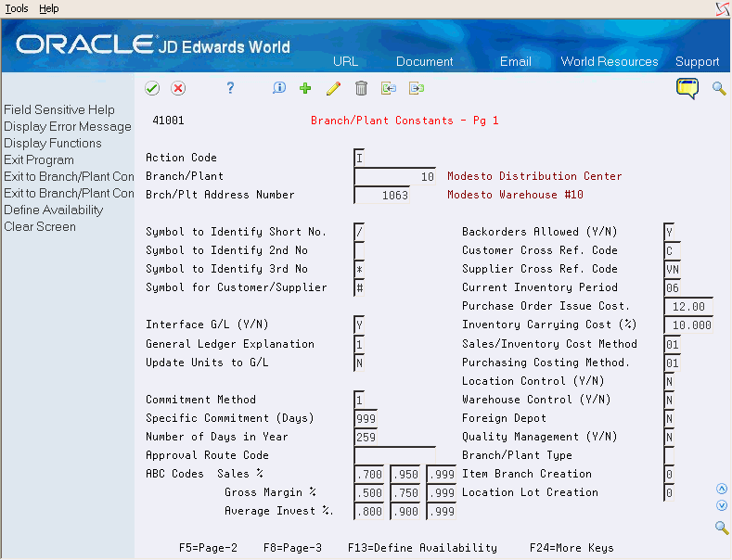Viewport: 732px width, 560px height.
Task: Click the scroll down arrow icon
Action: (722, 505)
